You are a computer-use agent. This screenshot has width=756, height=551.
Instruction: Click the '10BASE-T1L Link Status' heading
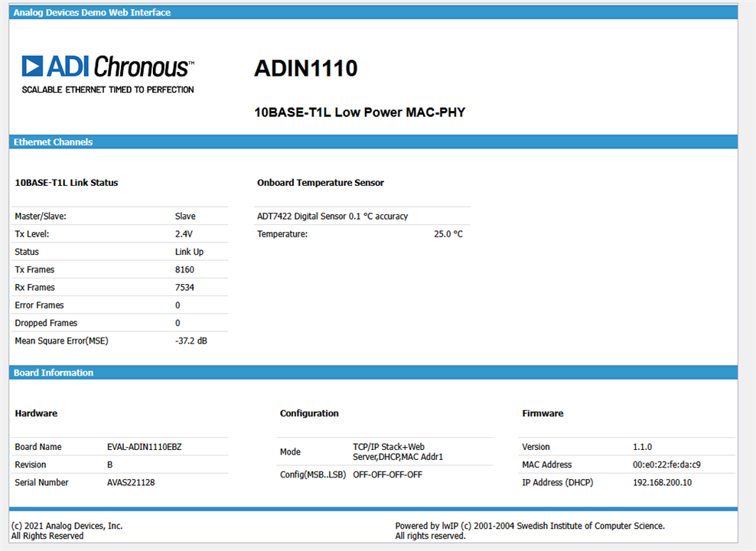[x=67, y=183]
